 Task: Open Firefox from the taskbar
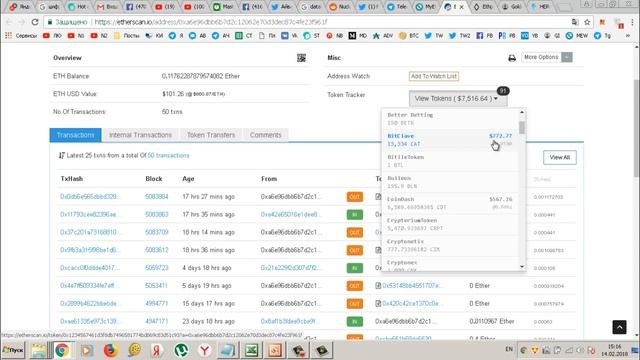[x=110, y=350]
